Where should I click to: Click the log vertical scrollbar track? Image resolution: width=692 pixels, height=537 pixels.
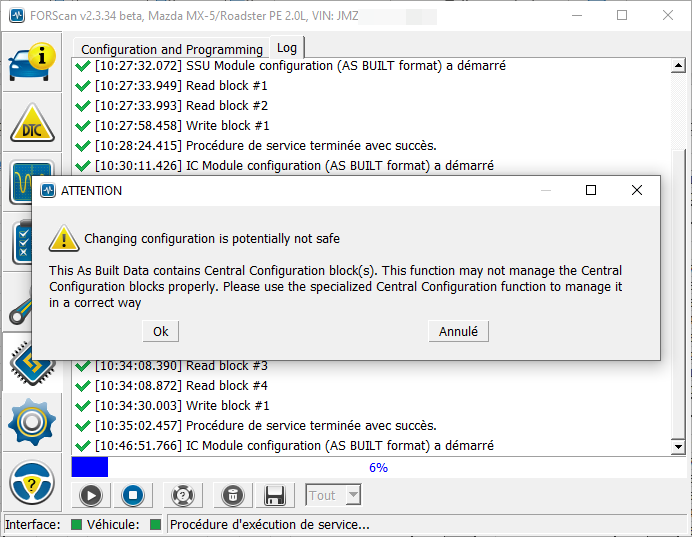(x=678, y=110)
